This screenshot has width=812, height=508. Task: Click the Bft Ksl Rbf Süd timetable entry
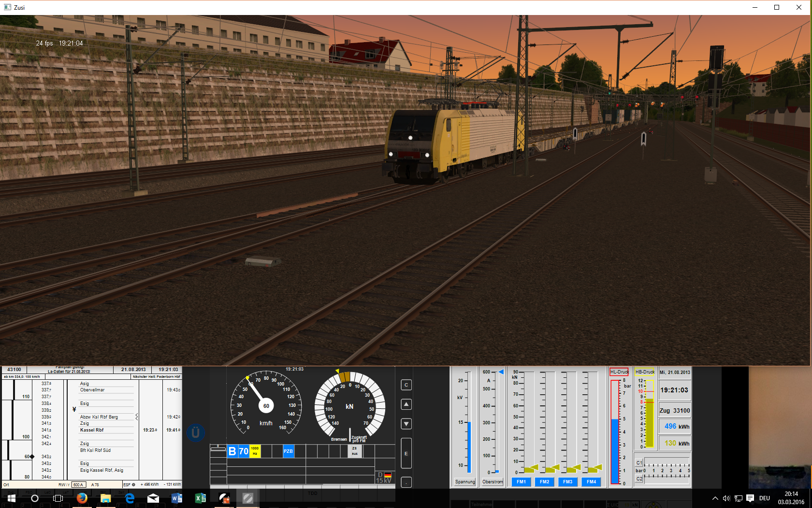click(x=95, y=450)
